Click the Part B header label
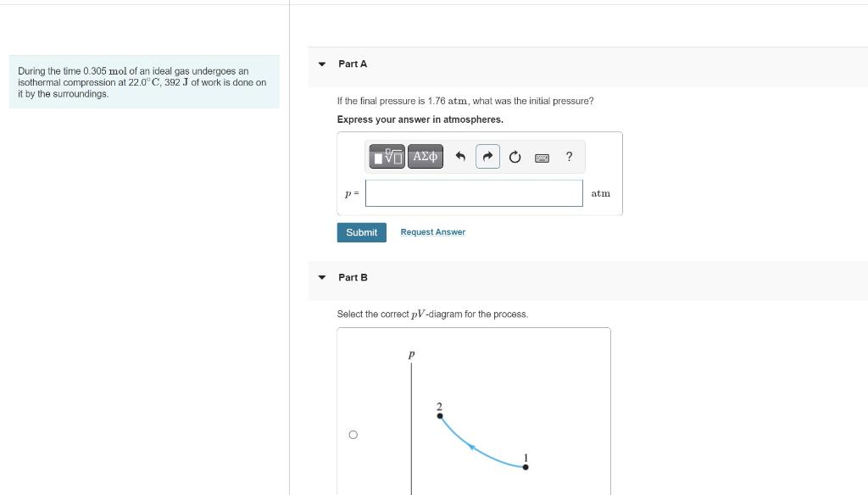Image resolution: width=868 pixels, height=495 pixels. pyautogui.click(x=353, y=277)
